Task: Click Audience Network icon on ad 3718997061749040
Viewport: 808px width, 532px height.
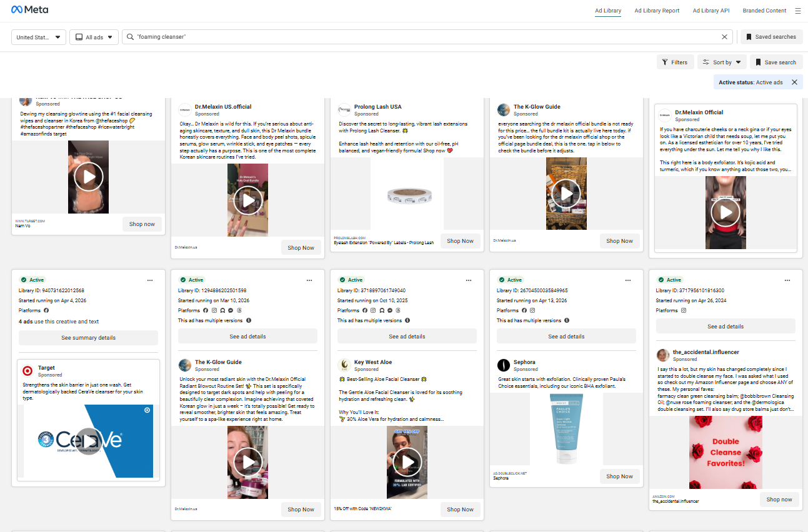Action: tap(382, 310)
